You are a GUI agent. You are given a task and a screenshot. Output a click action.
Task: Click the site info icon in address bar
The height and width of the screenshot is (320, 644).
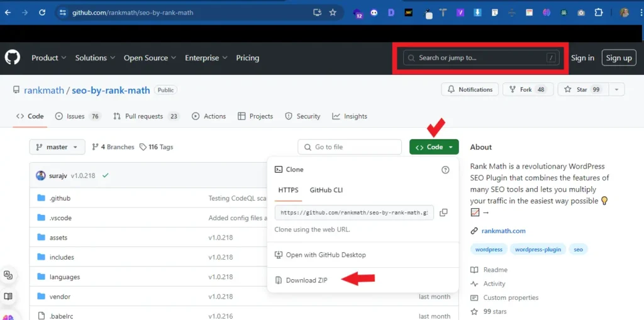[x=63, y=13]
